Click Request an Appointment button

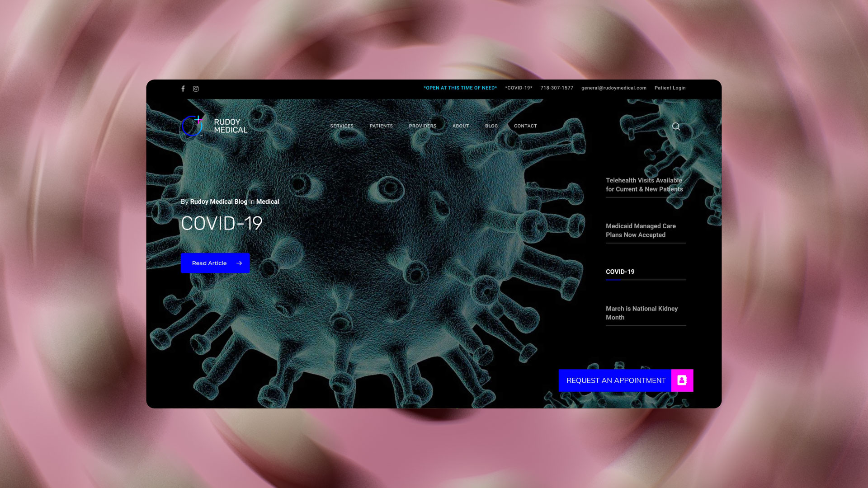click(x=616, y=380)
